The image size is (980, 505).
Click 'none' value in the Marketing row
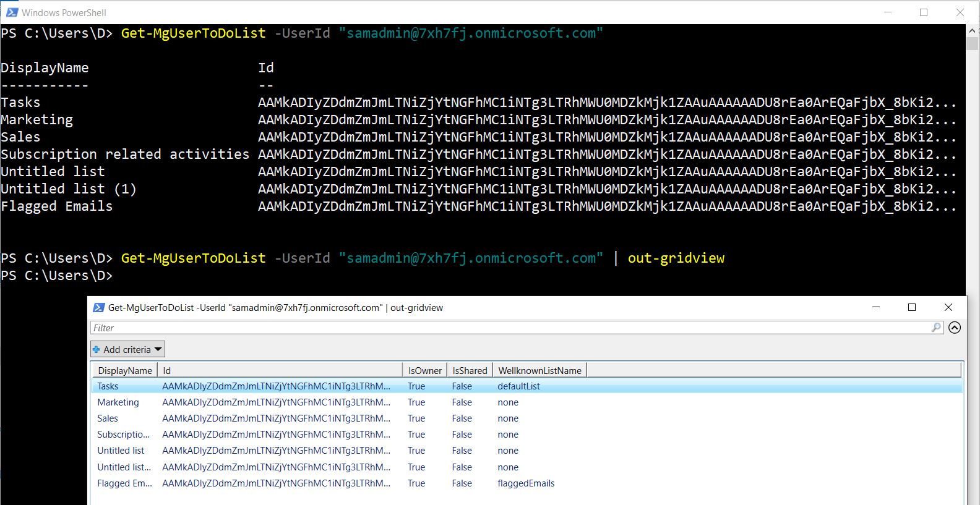pos(508,402)
